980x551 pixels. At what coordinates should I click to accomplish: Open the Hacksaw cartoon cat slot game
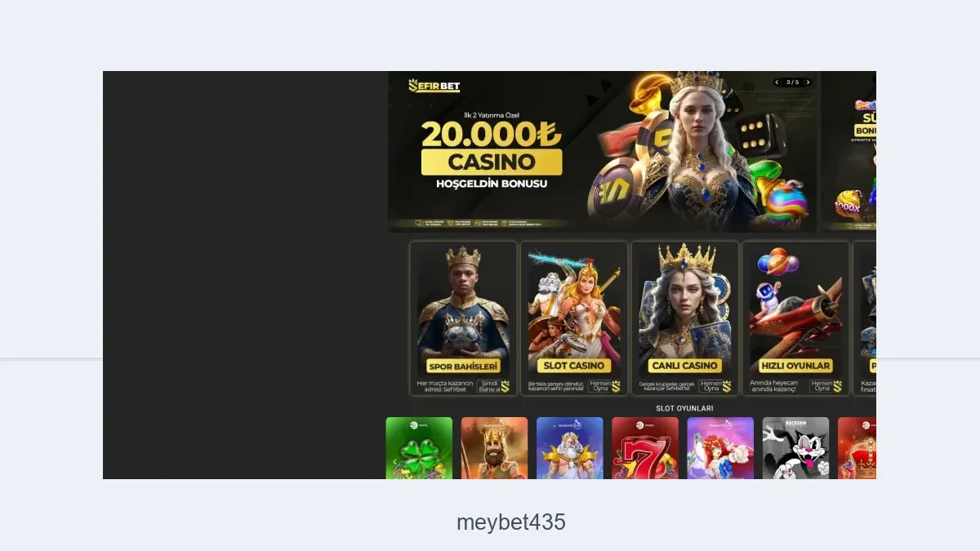coord(795,448)
